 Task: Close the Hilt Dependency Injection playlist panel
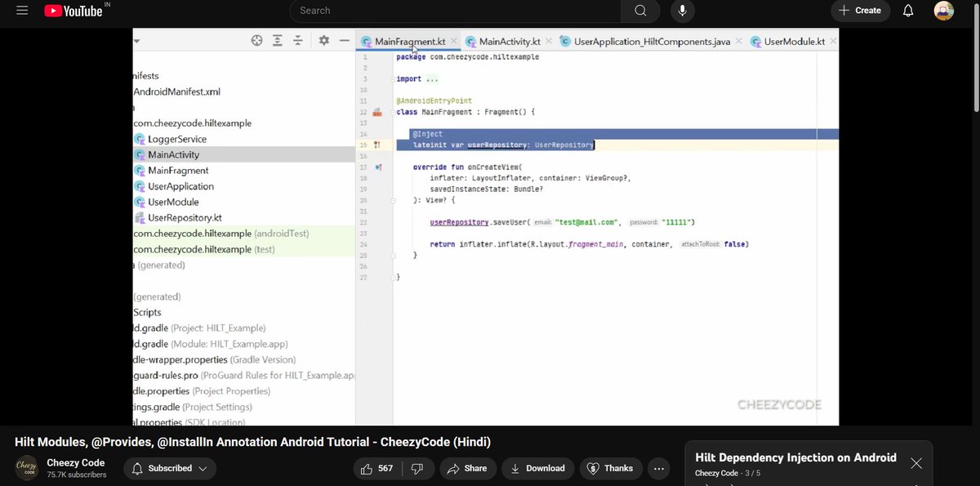click(916, 463)
